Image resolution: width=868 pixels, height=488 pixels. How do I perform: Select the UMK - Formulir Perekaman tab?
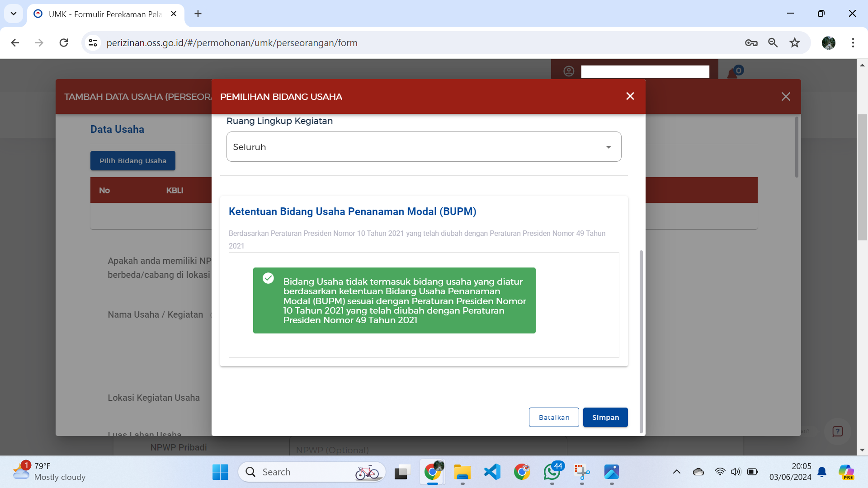click(x=105, y=14)
